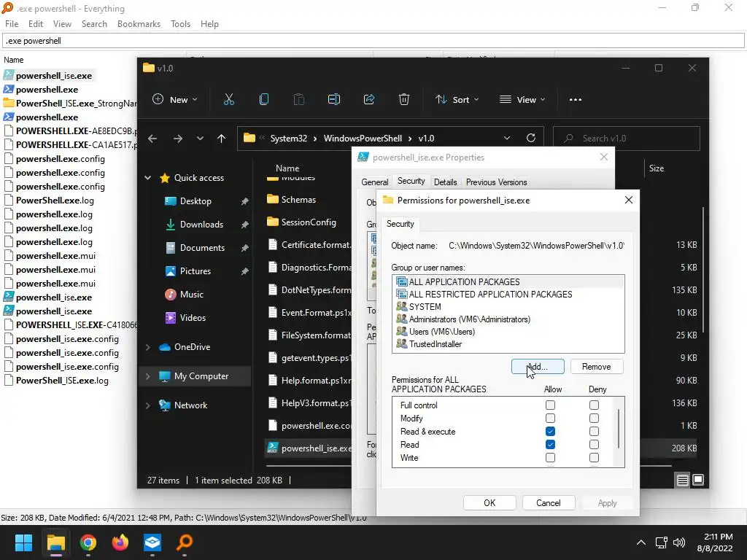The image size is (747, 560).
Task: Check Allow for Write permission
Action: point(550,458)
